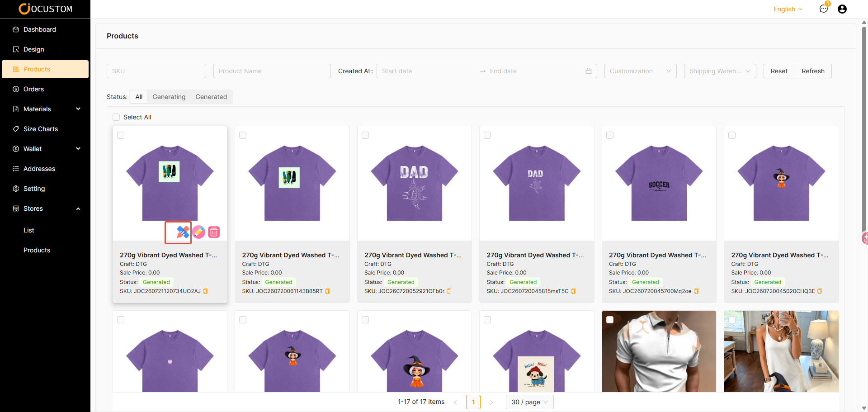
Task: Click the Reset button
Action: click(x=779, y=71)
